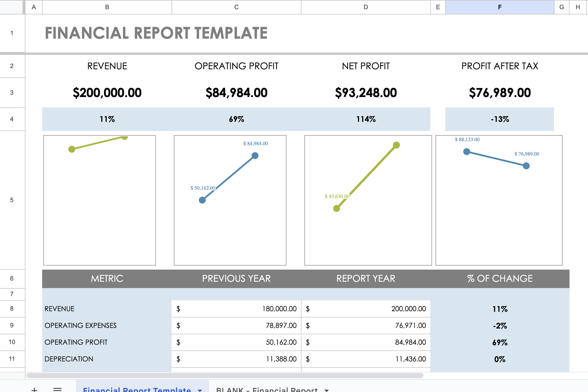Click the add new sheet plus icon
Viewport: 588px width, 392px height.
34,389
